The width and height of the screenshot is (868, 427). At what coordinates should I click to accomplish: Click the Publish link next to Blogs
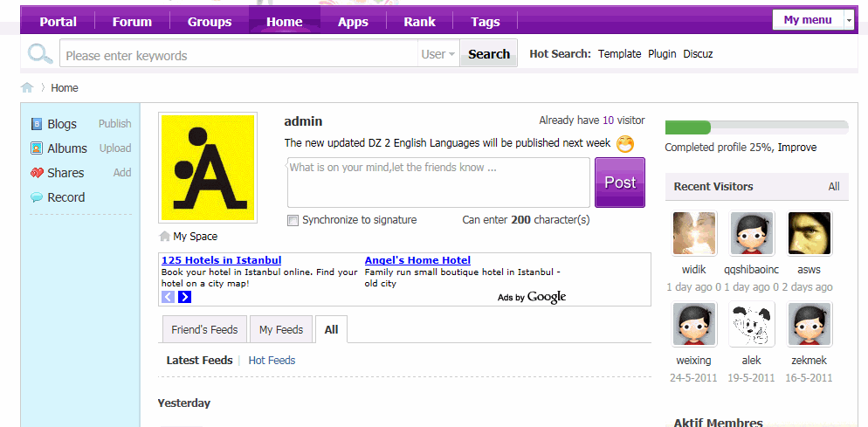115,124
